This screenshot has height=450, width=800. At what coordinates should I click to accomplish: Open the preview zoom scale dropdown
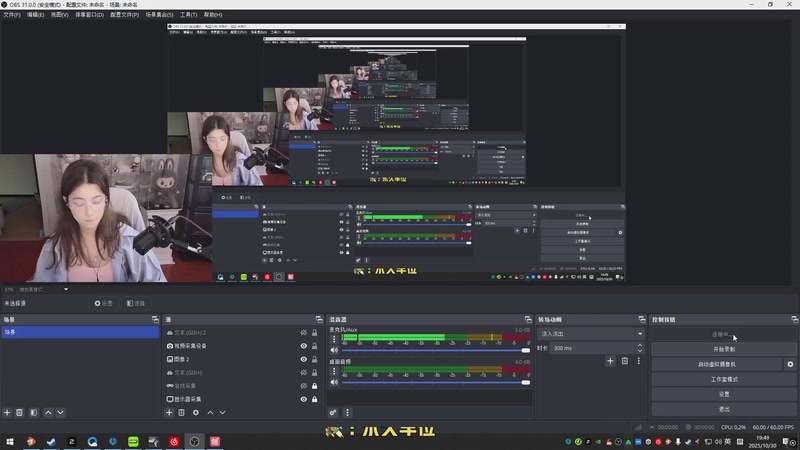click(66, 289)
